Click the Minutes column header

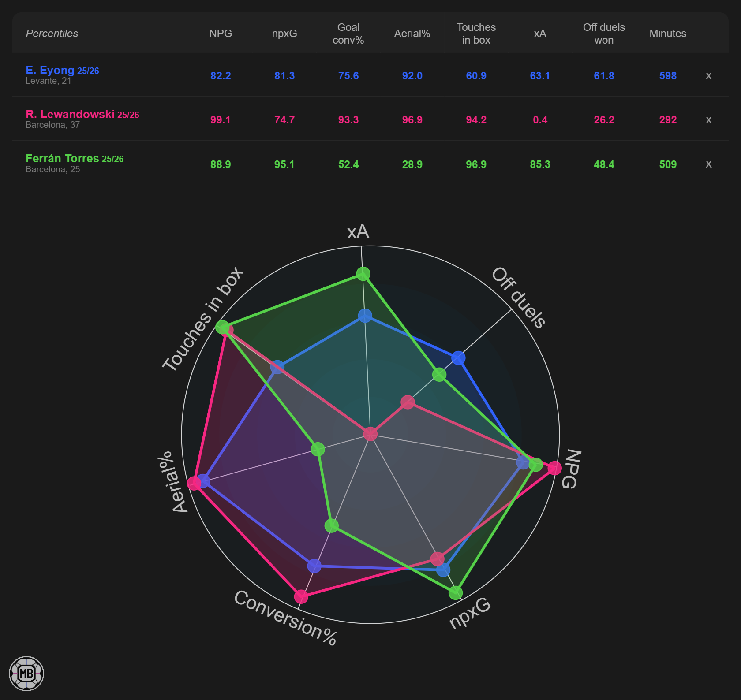(668, 34)
